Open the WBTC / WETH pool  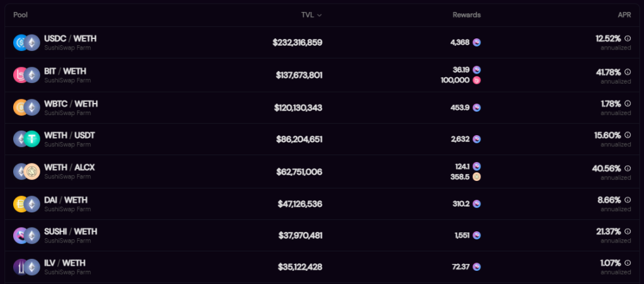322,107
